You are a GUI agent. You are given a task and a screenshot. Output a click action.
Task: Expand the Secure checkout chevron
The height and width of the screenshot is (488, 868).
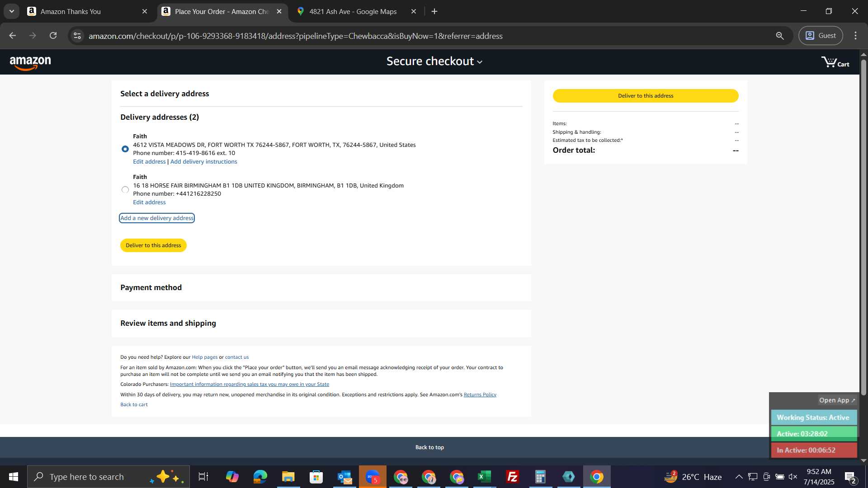480,62
